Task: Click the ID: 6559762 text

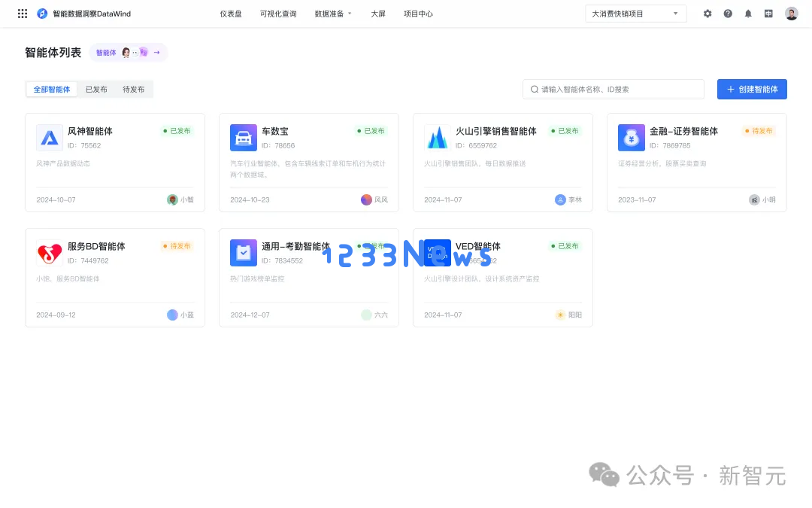Action: [x=477, y=146]
